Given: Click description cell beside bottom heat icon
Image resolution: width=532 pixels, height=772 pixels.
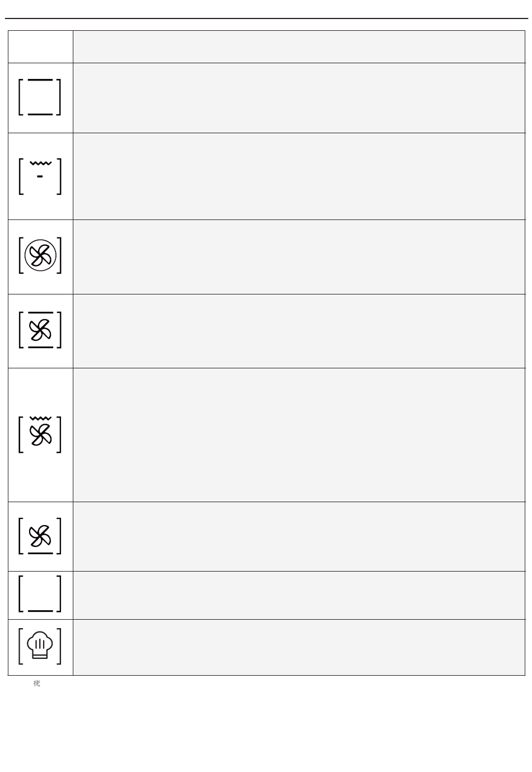Looking at the screenshot, I should [x=298, y=595].
